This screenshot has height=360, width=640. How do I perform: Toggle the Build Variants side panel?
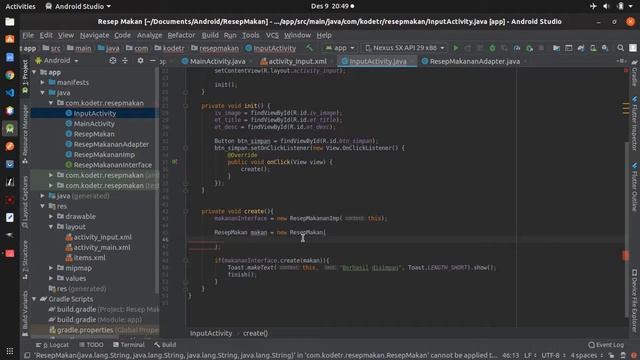[25, 312]
